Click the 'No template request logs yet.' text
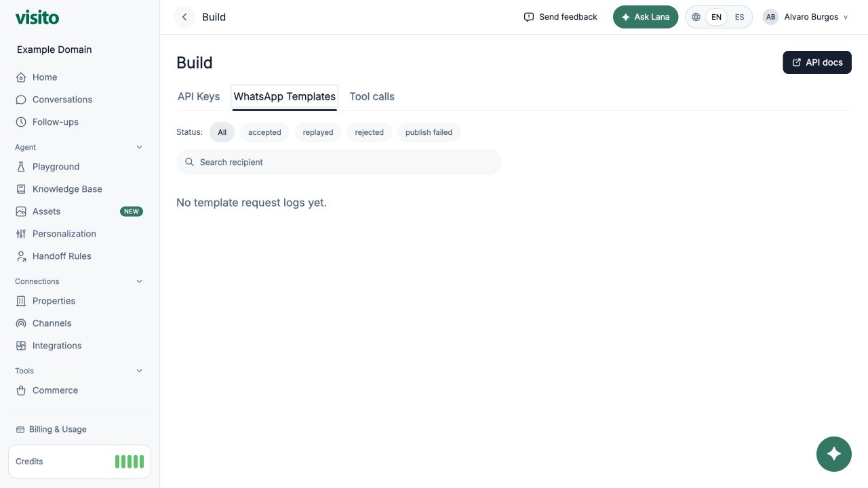 point(252,203)
